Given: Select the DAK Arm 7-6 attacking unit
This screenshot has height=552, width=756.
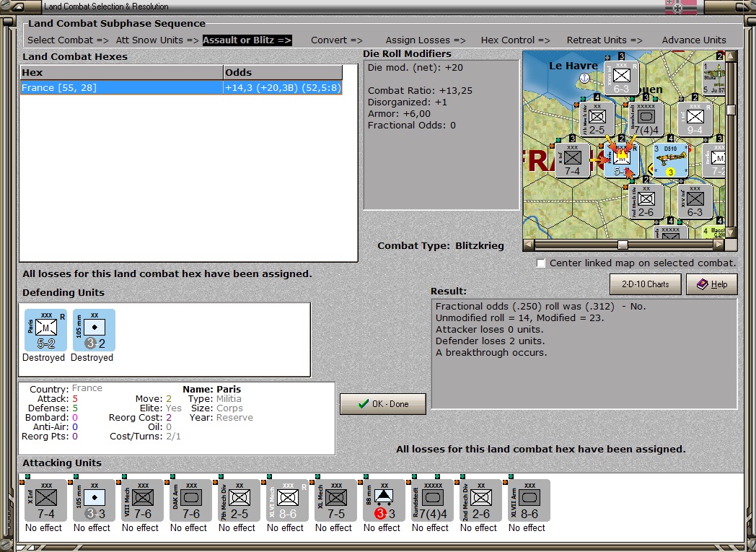Looking at the screenshot, I should pos(191,501).
